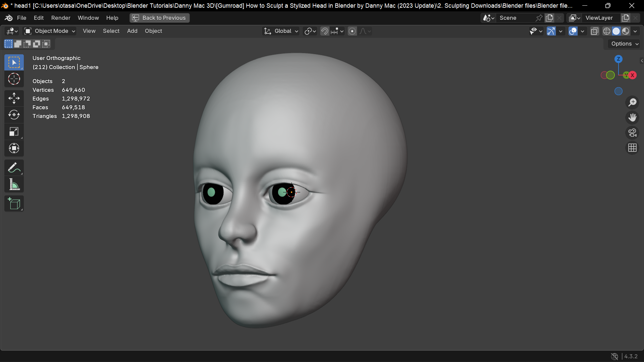The height and width of the screenshot is (362, 644).
Task: Switch to Material Preview shading
Action: tap(626, 31)
